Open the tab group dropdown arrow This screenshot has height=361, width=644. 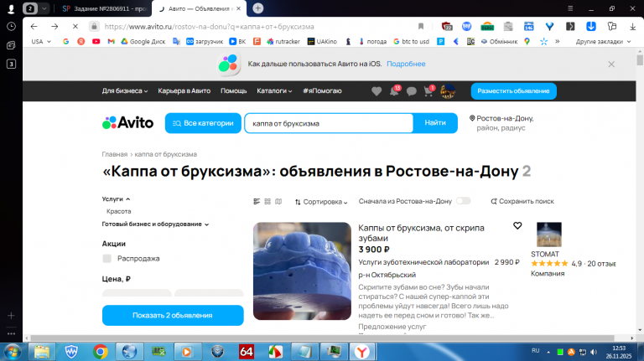[44, 8]
